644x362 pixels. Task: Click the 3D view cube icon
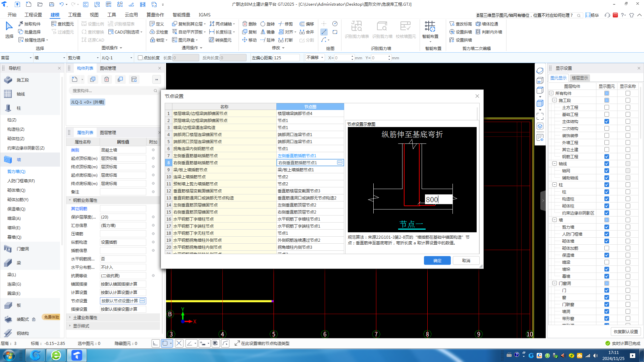[540, 80]
